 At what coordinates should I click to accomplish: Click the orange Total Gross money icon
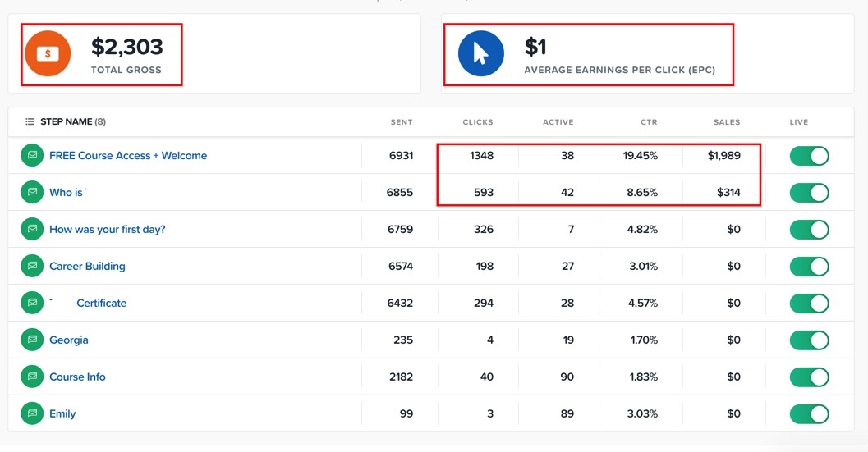click(48, 53)
